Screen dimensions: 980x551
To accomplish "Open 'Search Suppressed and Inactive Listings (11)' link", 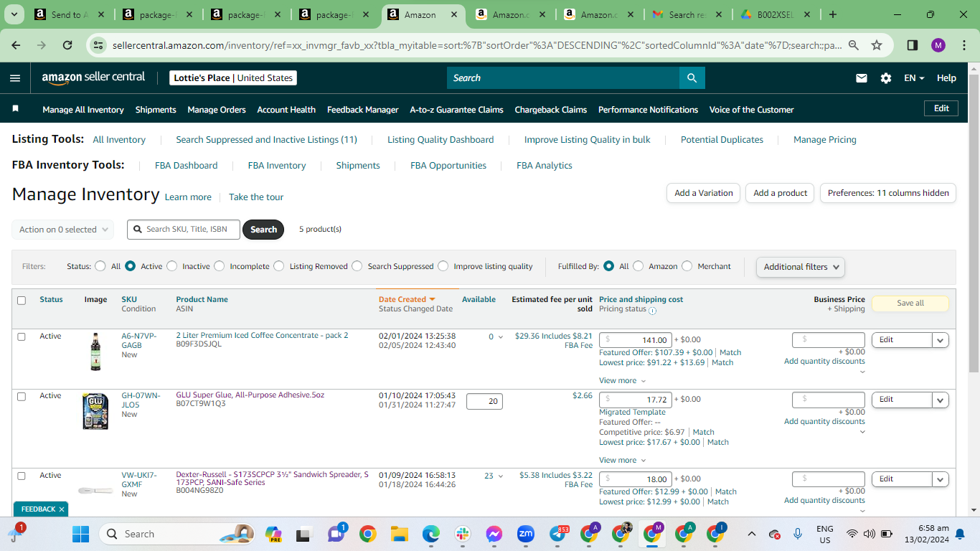I will 266,139.
